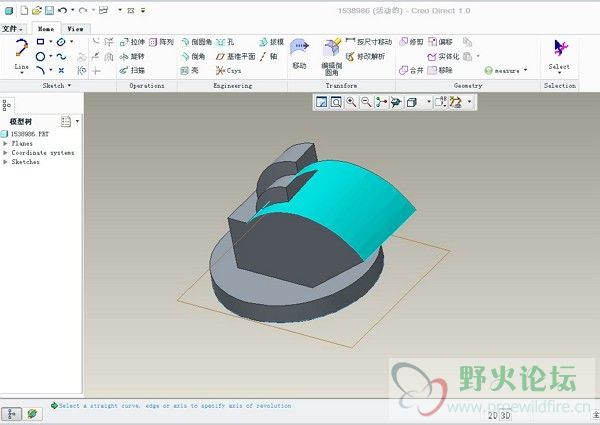This screenshot has width=600, height=425.
Task: Click the 轴 axis tool
Action: click(x=268, y=57)
